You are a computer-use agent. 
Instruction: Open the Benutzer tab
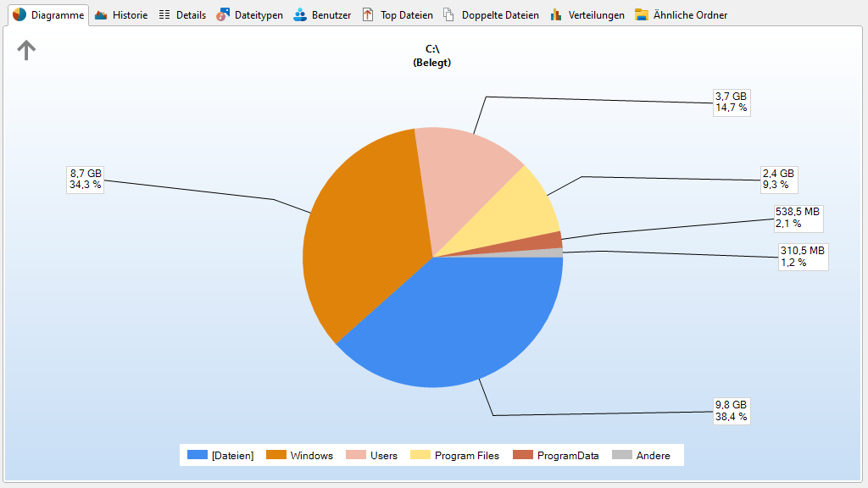pyautogui.click(x=322, y=15)
